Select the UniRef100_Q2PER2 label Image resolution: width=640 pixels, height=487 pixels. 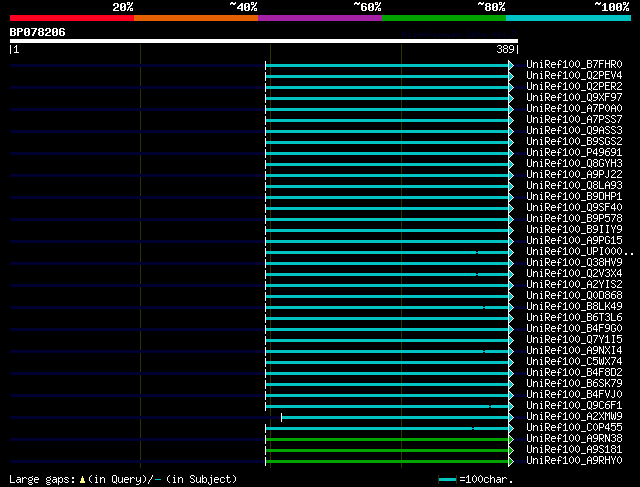click(x=574, y=87)
